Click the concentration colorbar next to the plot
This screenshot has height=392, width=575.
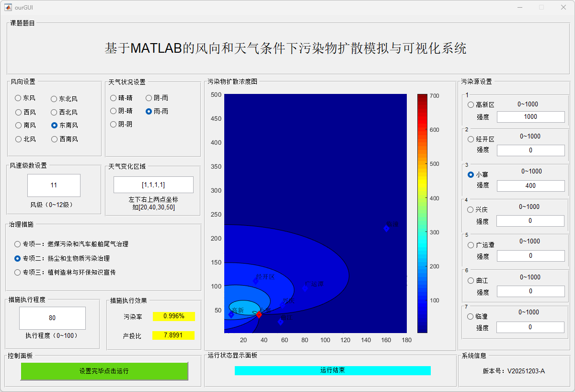422,213
